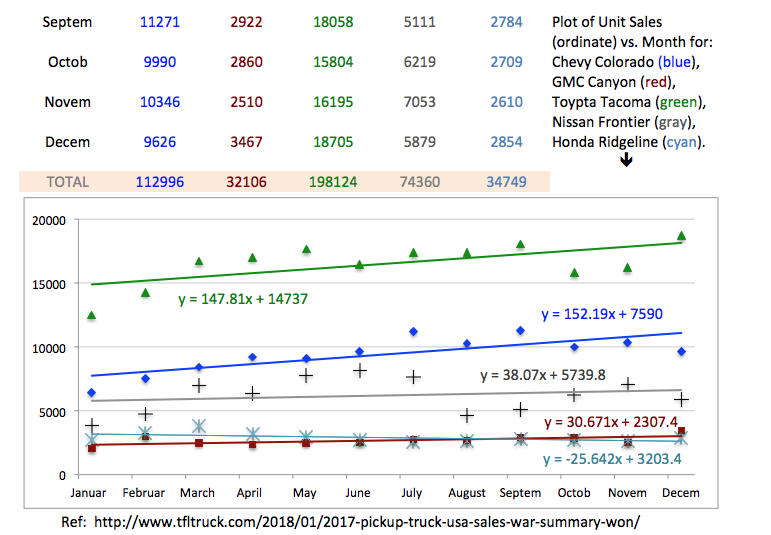Click the 15000 y-axis label
Screen dimensions: 771x535
click(49, 285)
